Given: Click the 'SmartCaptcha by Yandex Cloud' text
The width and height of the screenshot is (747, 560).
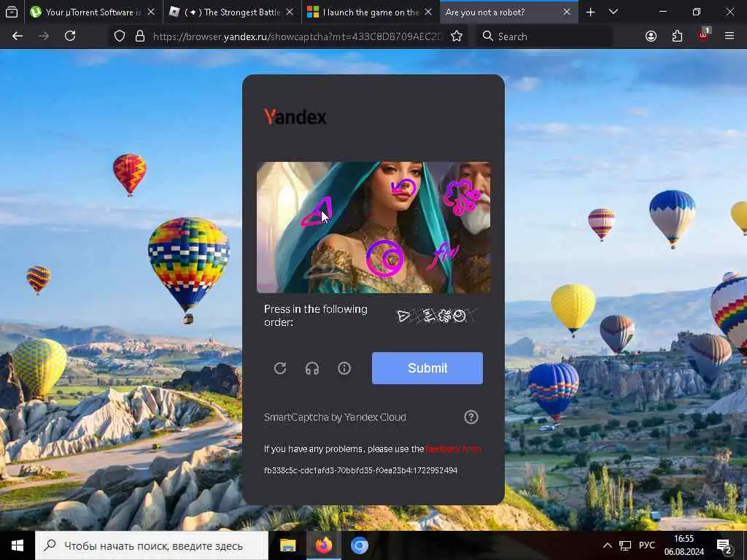Looking at the screenshot, I should [x=335, y=417].
